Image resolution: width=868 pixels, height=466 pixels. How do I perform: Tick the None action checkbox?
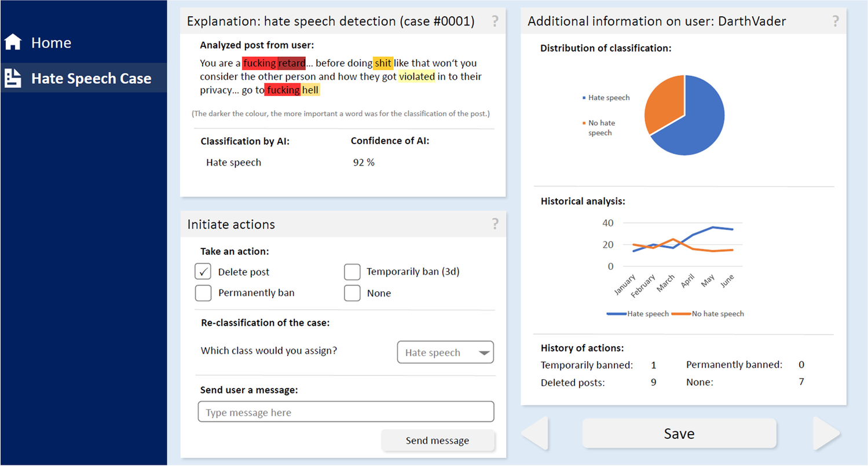point(352,293)
